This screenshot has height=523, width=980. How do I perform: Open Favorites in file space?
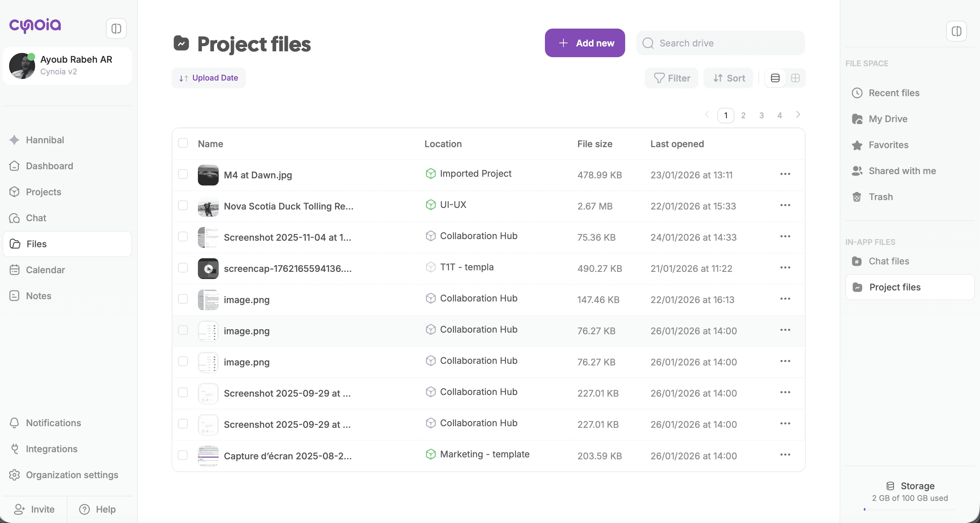pos(888,145)
